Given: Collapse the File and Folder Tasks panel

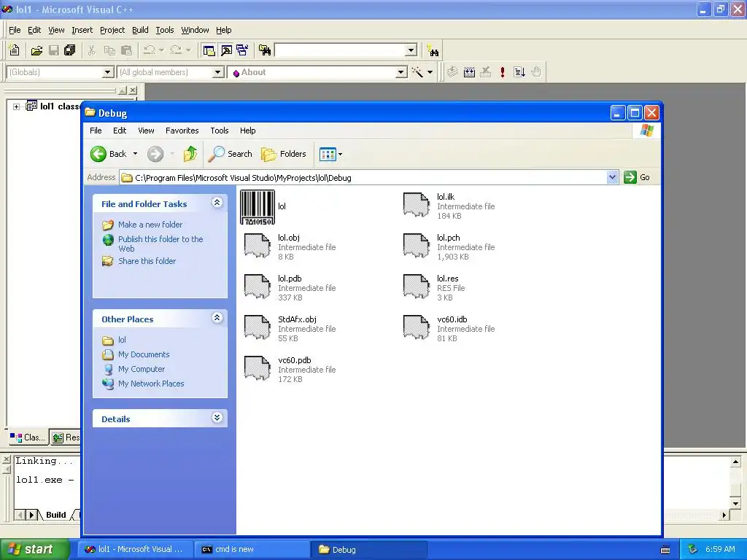Looking at the screenshot, I should (x=217, y=203).
